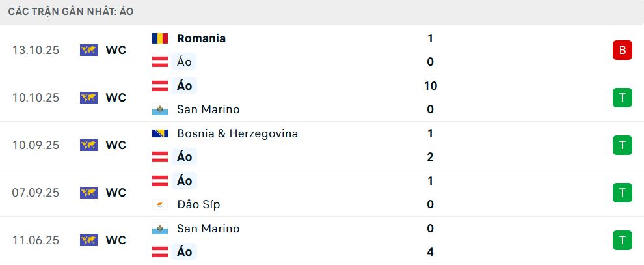644x265 pixels.
Task: Click the WC world map icon for 07.09.25
Action: (88, 193)
